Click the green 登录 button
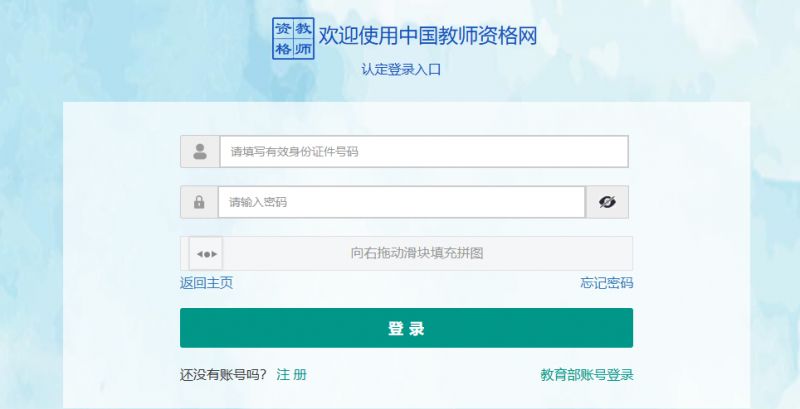This screenshot has height=409, width=800. tap(406, 328)
